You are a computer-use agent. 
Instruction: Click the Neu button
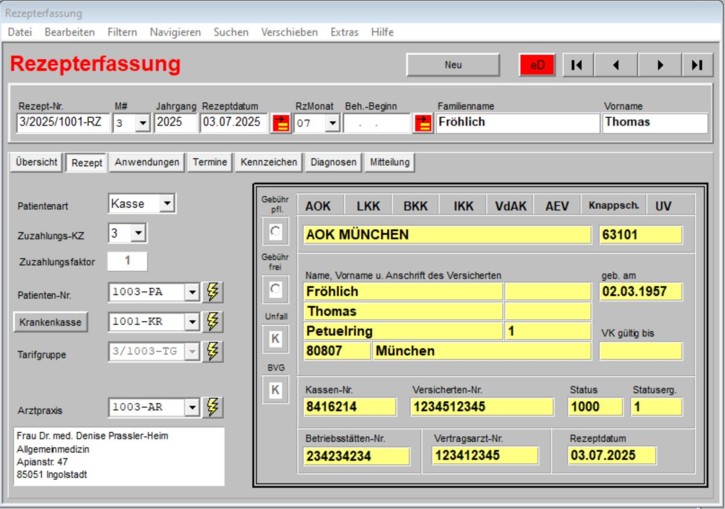pos(453,65)
